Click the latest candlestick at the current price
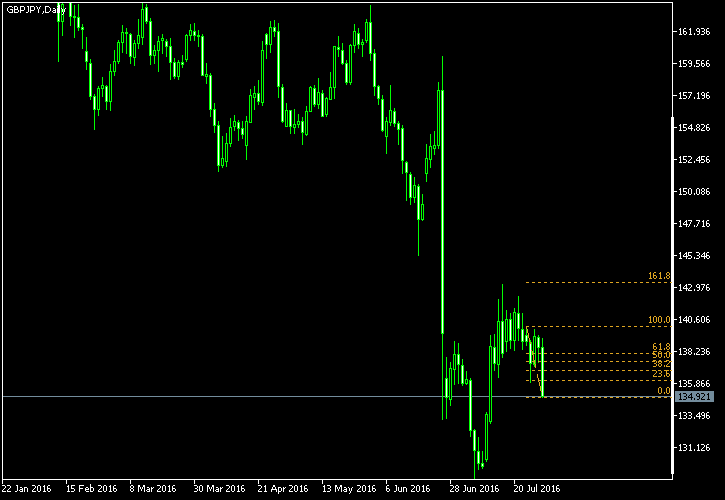Viewport: 725px width, 500px height. click(x=542, y=368)
